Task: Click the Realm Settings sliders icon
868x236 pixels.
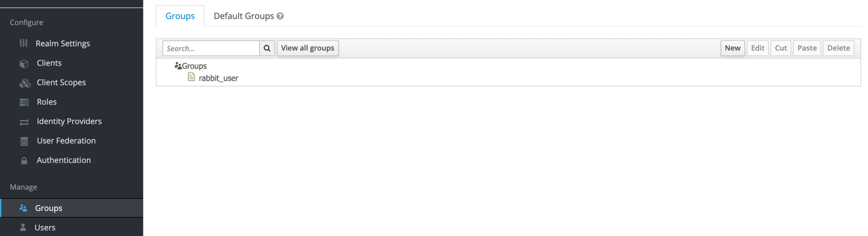Action: [x=24, y=44]
